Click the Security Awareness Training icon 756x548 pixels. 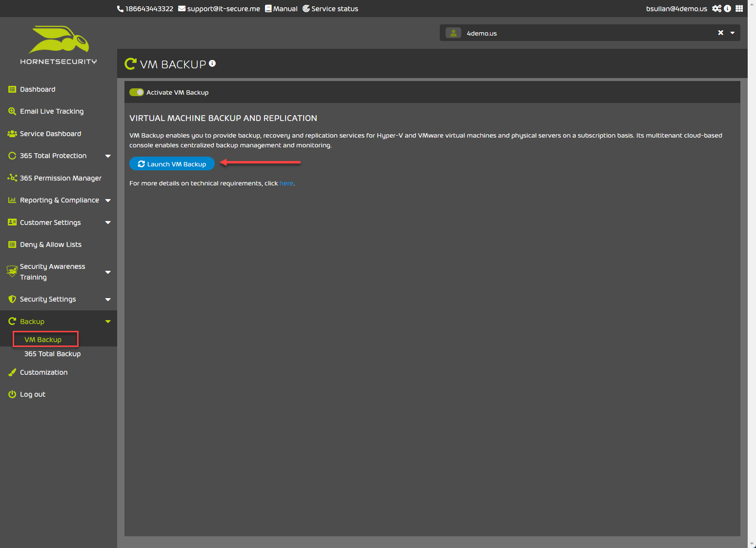(12, 271)
